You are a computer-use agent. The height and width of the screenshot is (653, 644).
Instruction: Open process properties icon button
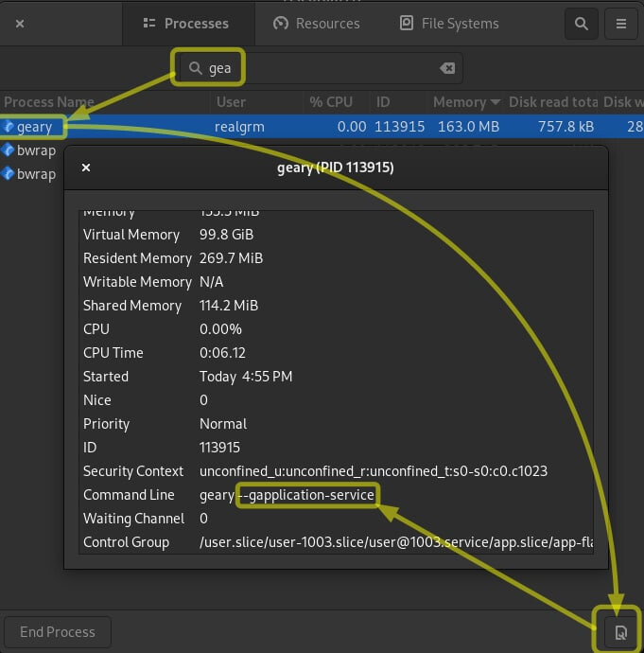620,632
